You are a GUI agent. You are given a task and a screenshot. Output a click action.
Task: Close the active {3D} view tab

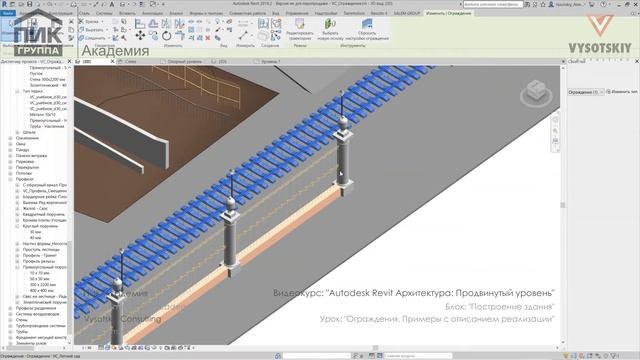(112, 61)
